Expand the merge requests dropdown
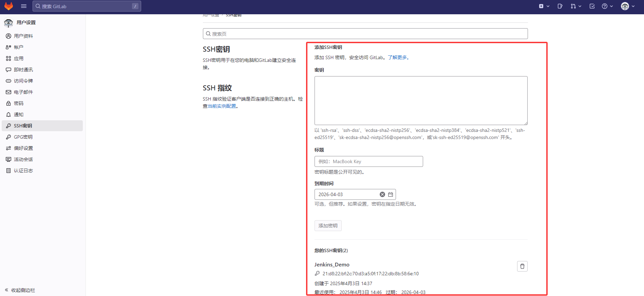Image resolution: width=644 pixels, height=296 pixels. point(576,6)
